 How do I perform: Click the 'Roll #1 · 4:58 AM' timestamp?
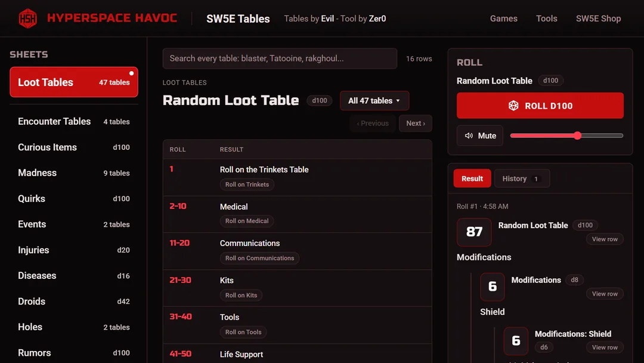(482, 207)
